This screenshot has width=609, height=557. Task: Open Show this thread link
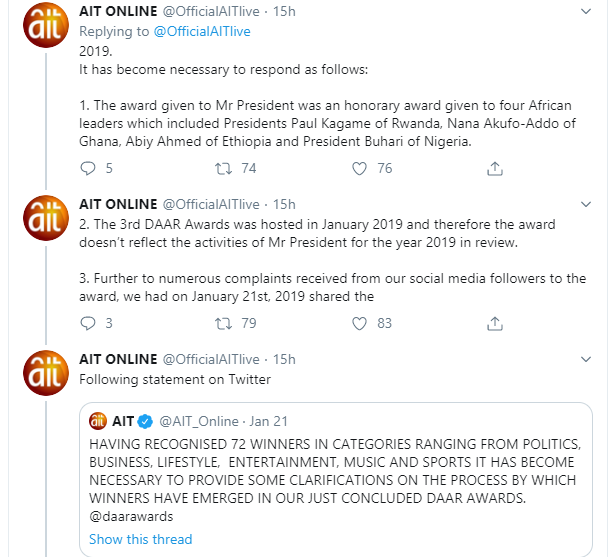point(141,539)
